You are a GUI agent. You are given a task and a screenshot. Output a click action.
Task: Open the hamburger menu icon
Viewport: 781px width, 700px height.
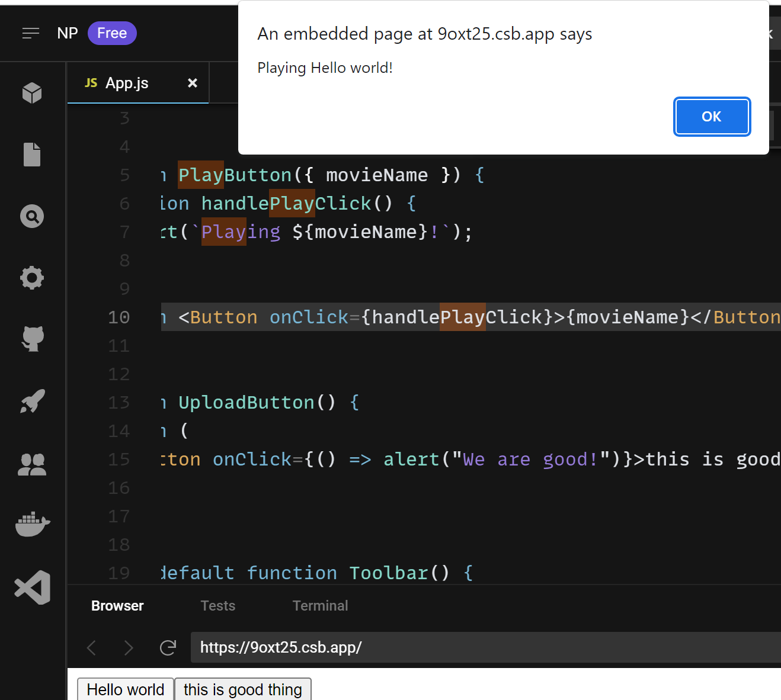[x=31, y=33]
